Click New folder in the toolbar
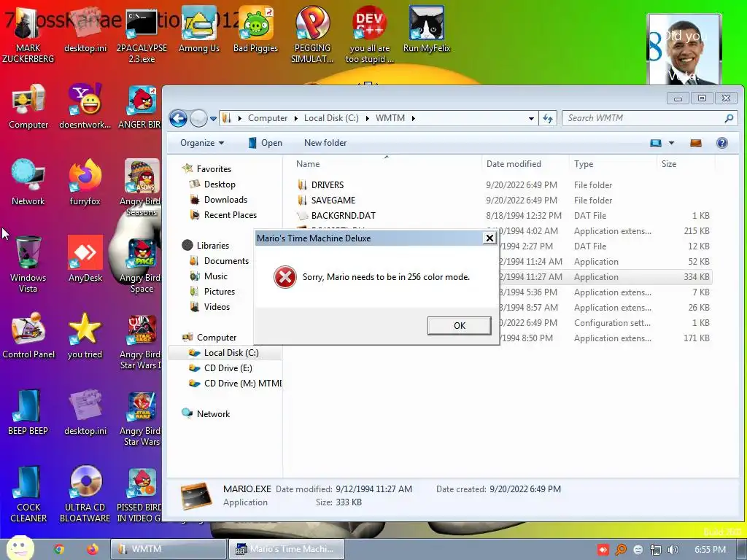Viewport: 747px width, 560px height. click(325, 143)
